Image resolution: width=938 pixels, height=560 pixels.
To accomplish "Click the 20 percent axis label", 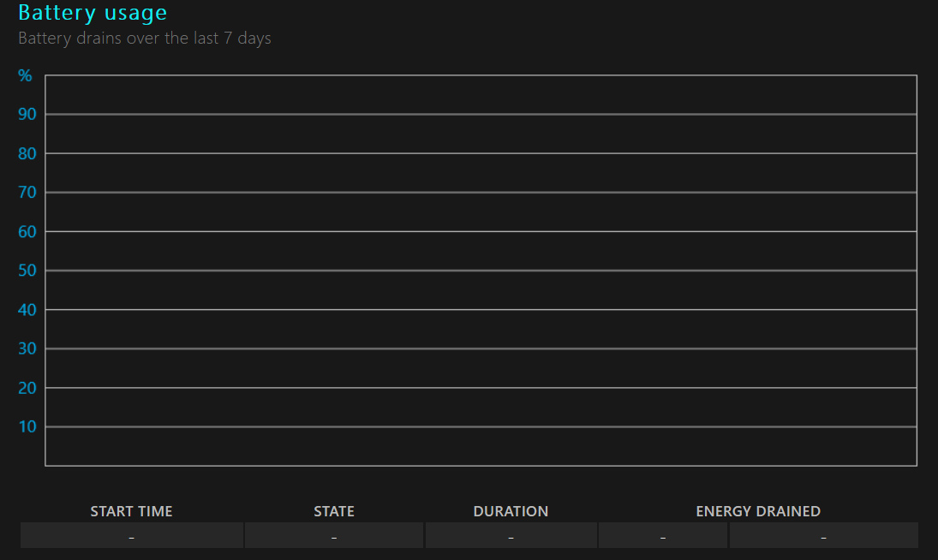I will [x=27, y=388].
